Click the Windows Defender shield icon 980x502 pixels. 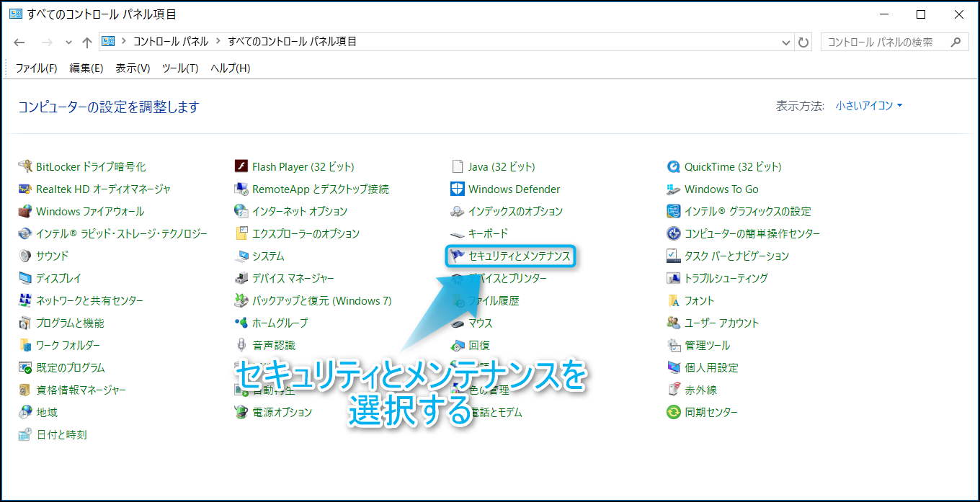[x=457, y=189]
